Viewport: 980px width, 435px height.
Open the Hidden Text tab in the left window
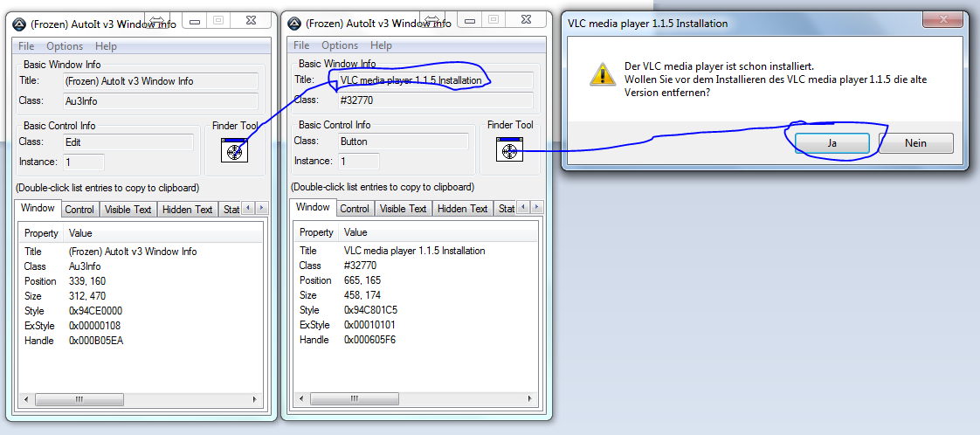pos(187,209)
